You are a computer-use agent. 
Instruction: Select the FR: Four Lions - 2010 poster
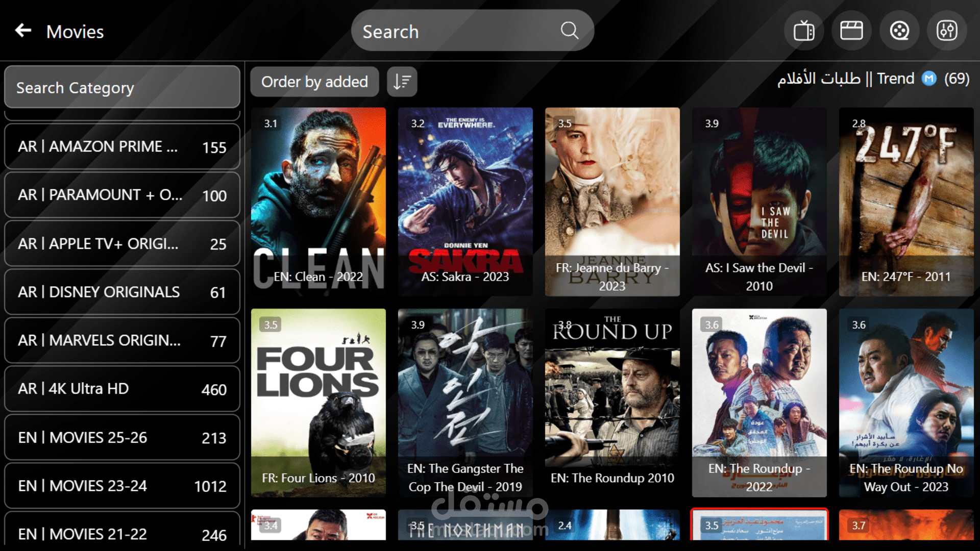pos(318,403)
